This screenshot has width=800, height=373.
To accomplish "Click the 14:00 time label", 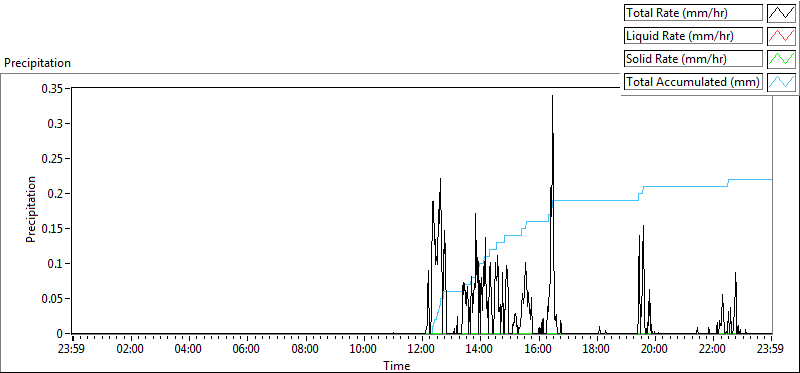I will pyautogui.click(x=481, y=350).
